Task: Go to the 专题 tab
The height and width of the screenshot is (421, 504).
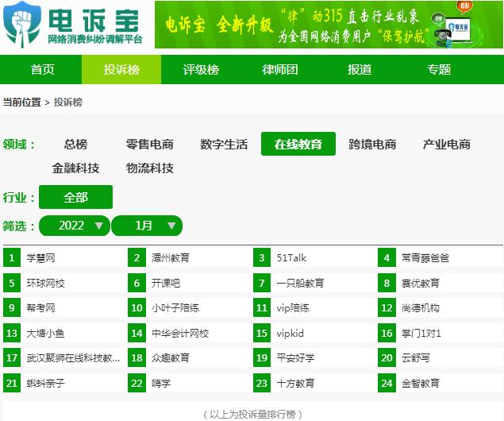Action: click(x=439, y=70)
